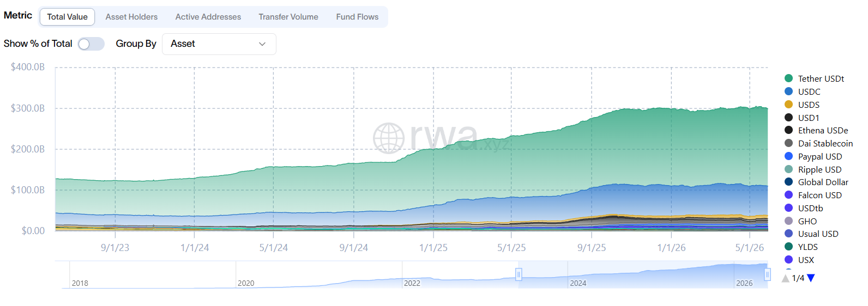Toggle Falcon USD series in legend
The image size is (868, 306).
[x=813, y=195]
